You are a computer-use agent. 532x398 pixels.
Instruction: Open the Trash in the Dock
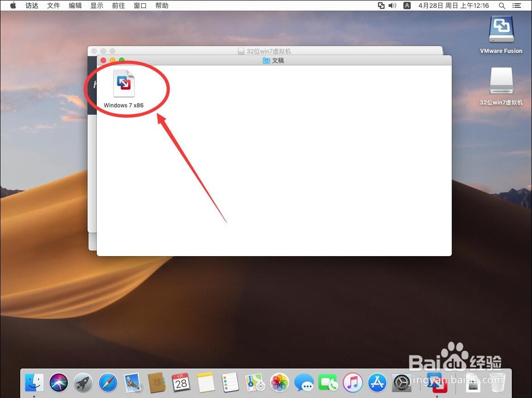point(497,383)
